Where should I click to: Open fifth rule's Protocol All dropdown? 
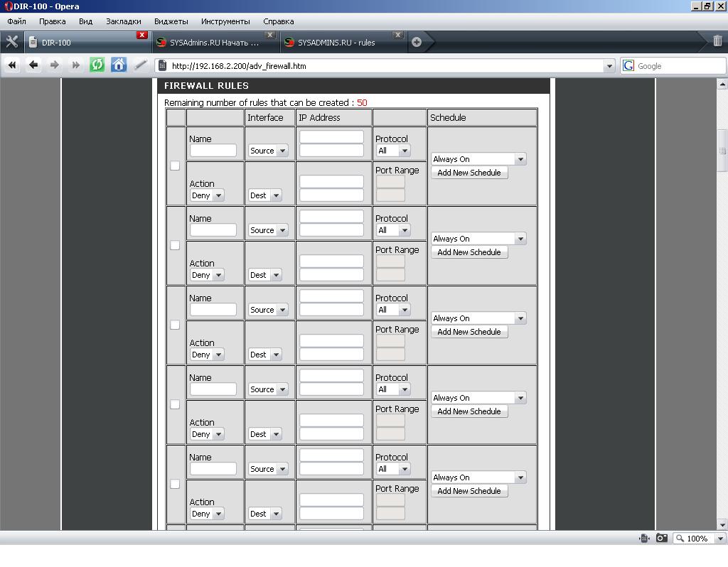(x=392, y=469)
